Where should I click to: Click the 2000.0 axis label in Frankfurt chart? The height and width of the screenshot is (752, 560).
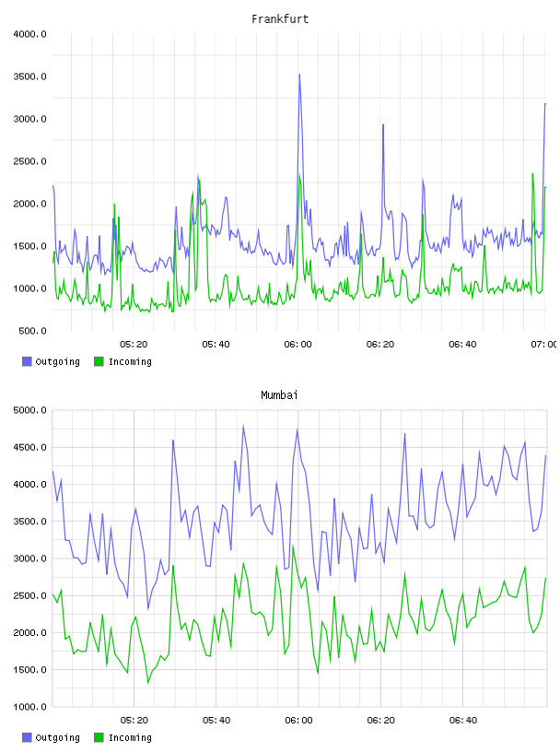[29, 204]
